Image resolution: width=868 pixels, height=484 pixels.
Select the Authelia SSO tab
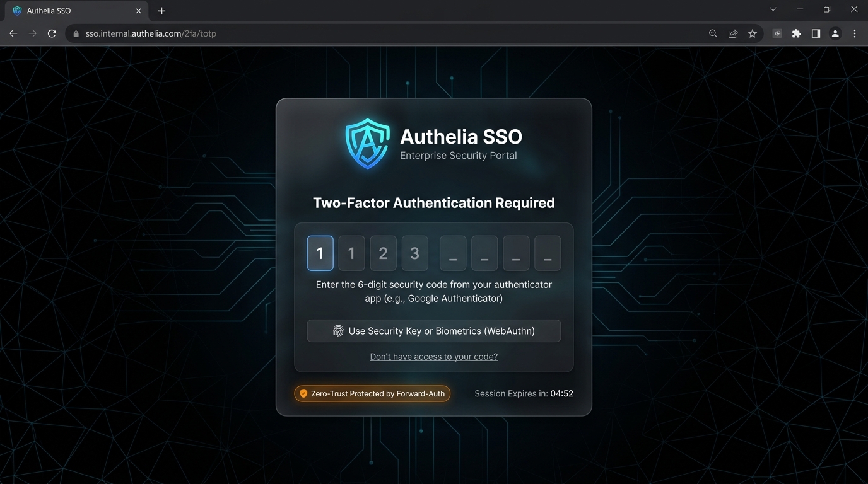tap(77, 11)
